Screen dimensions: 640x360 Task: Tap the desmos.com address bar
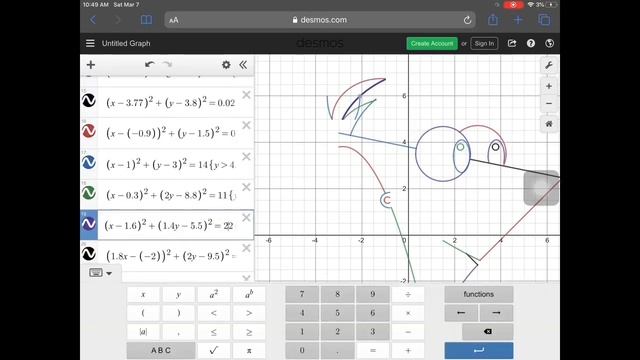320,20
